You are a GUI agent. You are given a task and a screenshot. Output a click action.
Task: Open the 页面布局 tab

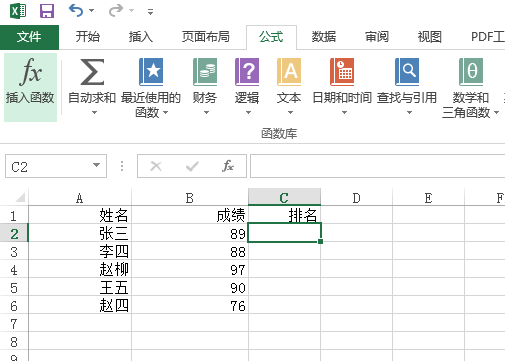click(205, 37)
